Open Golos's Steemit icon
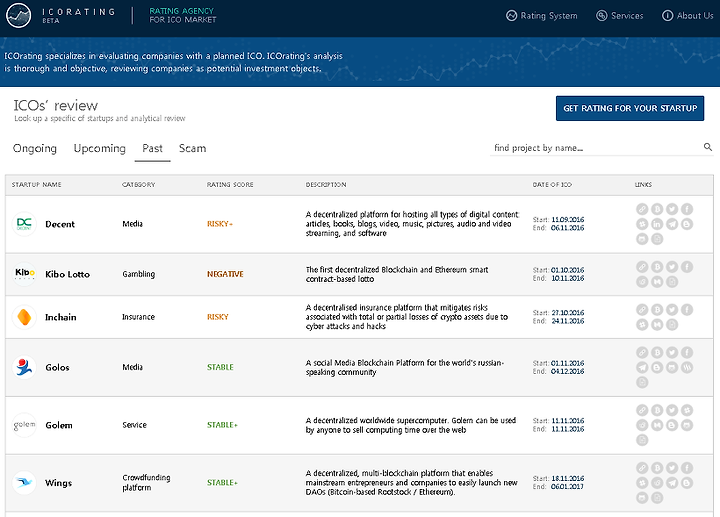Screen dimensions: 720x517 tap(687, 367)
